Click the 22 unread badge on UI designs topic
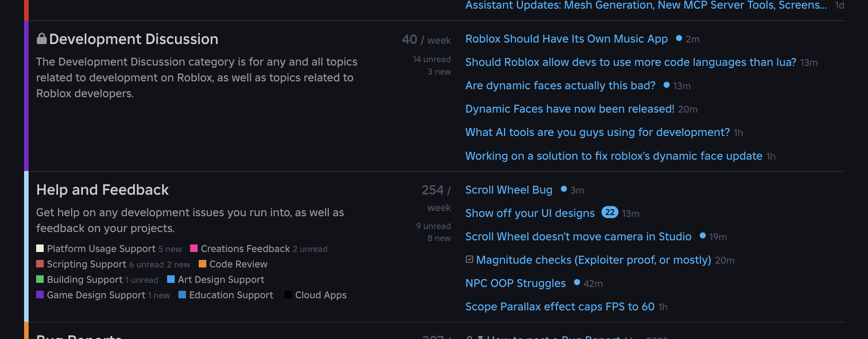Viewport: 868px width, 339px height. point(610,212)
